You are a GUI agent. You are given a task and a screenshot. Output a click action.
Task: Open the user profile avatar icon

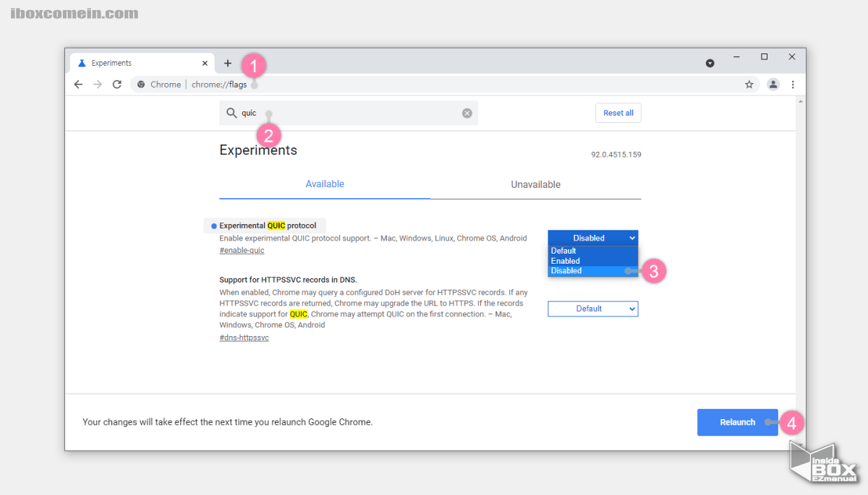tap(773, 85)
